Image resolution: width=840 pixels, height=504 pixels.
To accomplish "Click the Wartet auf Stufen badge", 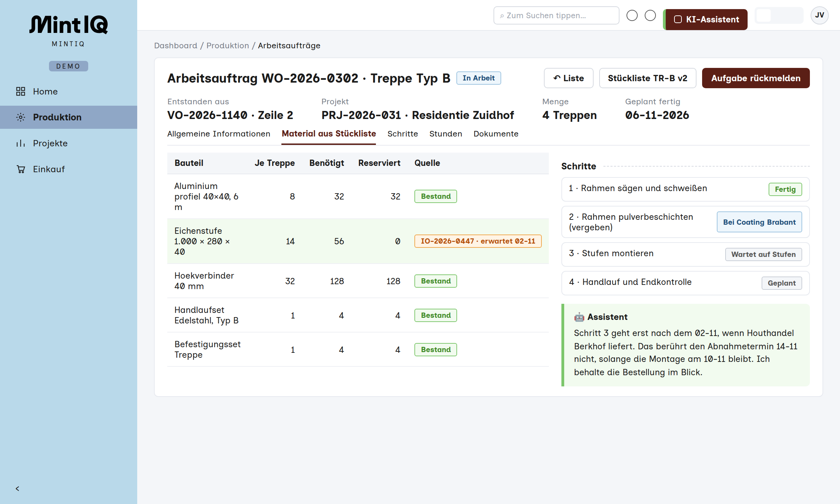I will tap(764, 254).
